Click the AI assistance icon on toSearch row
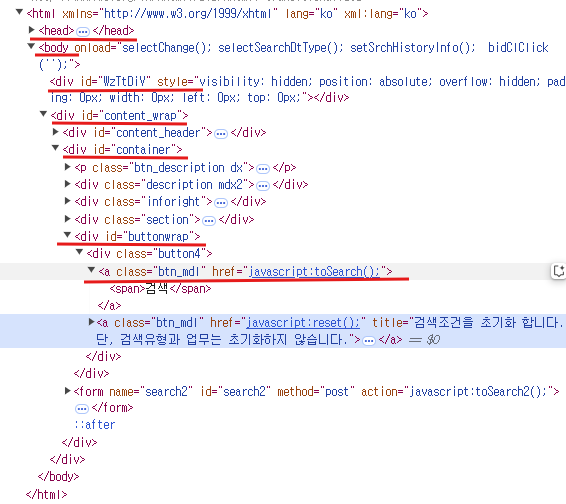The width and height of the screenshot is (566, 504). (558, 271)
